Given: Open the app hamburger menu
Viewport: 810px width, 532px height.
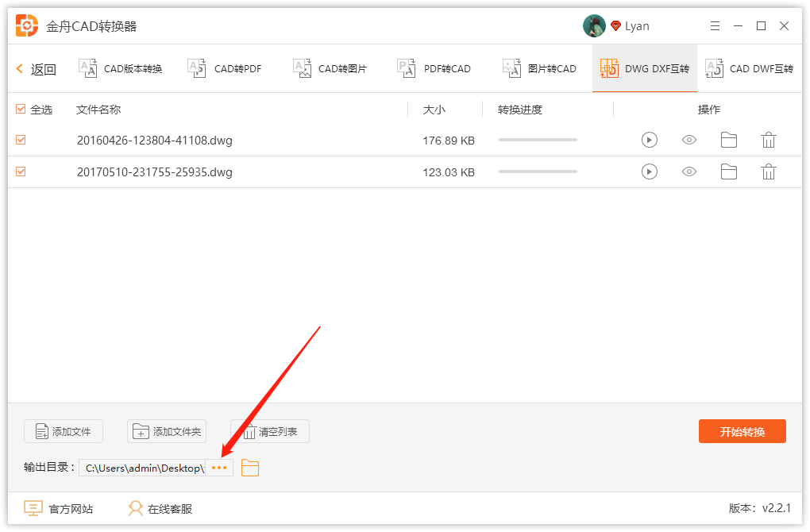Looking at the screenshot, I should (x=714, y=25).
